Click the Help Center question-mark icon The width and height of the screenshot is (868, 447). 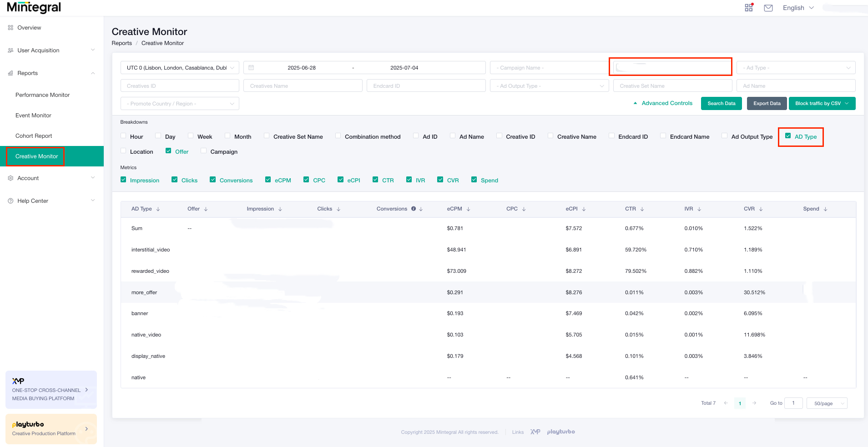point(10,201)
